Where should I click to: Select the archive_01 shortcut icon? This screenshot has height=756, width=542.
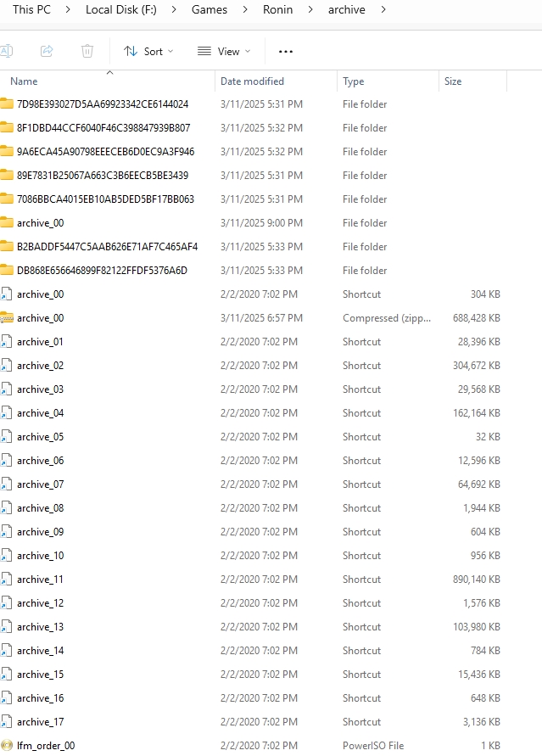[x=6, y=341]
